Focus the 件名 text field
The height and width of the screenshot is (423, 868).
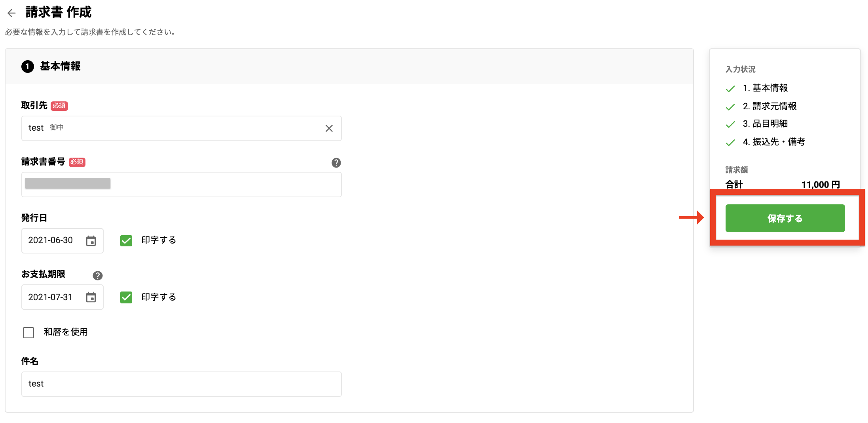click(181, 384)
